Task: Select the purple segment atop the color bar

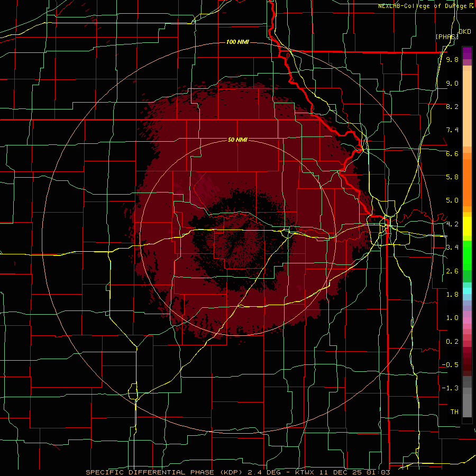Action: (x=467, y=53)
